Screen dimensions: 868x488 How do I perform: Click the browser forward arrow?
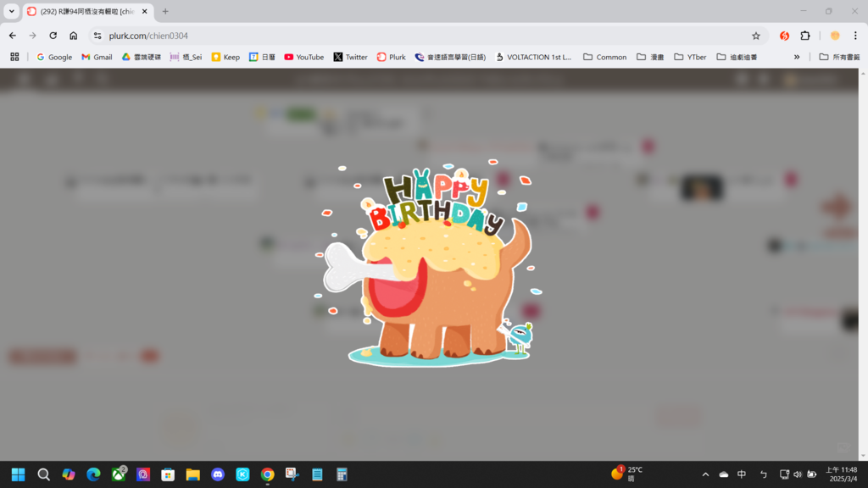pyautogui.click(x=33, y=36)
